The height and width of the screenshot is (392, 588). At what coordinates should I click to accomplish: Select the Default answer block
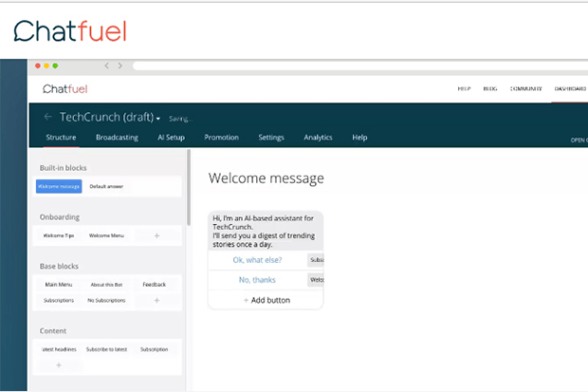(106, 186)
